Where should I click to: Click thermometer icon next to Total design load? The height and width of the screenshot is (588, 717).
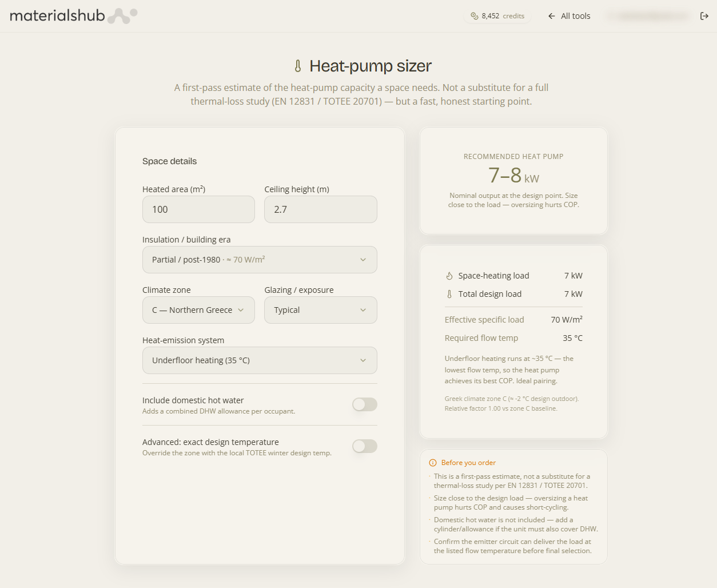pyautogui.click(x=449, y=294)
